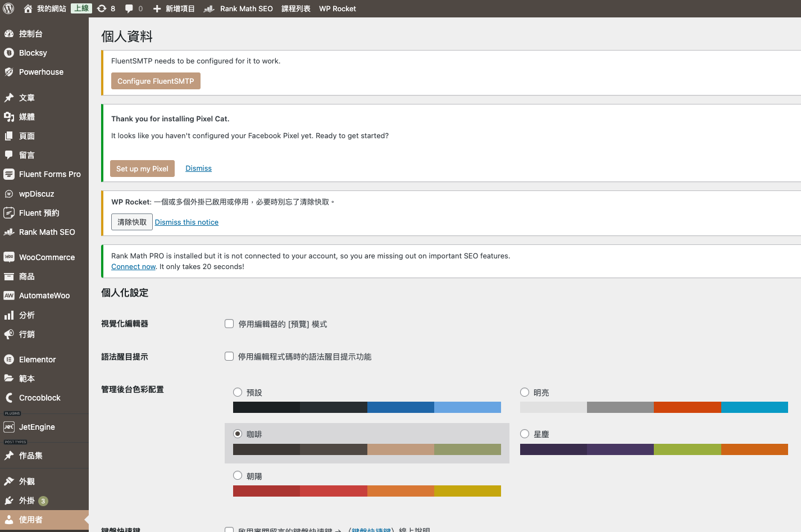Image resolution: width=801 pixels, height=532 pixels.
Task: Click the Crocoblock sidebar icon
Action: (x=9, y=398)
